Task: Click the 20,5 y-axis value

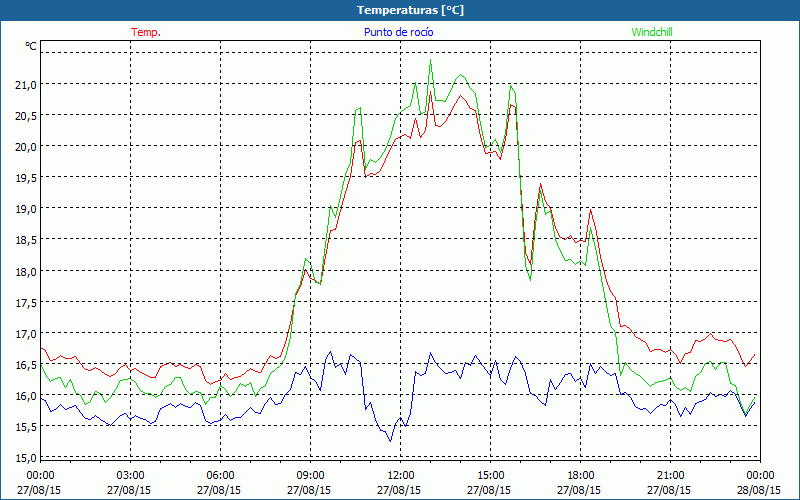Action: [x=26, y=116]
